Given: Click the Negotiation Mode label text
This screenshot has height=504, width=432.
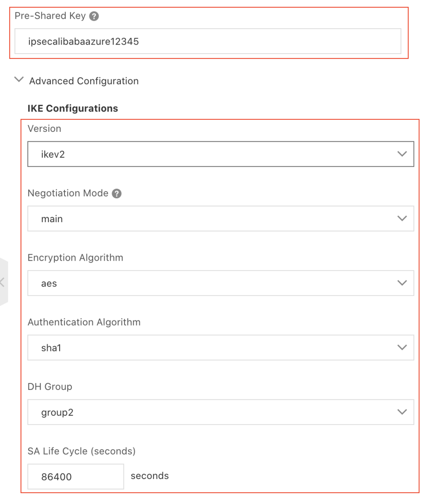Looking at the screenshot, I should 68,193.
